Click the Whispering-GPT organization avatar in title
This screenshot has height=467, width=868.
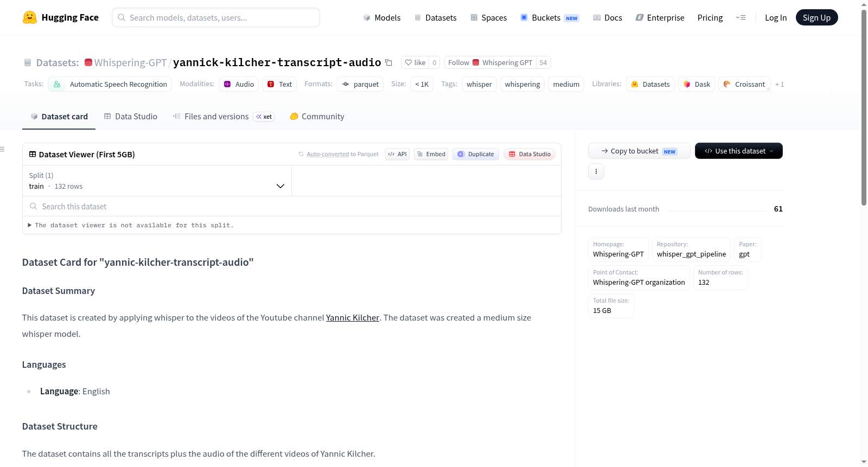coord(88,62)
